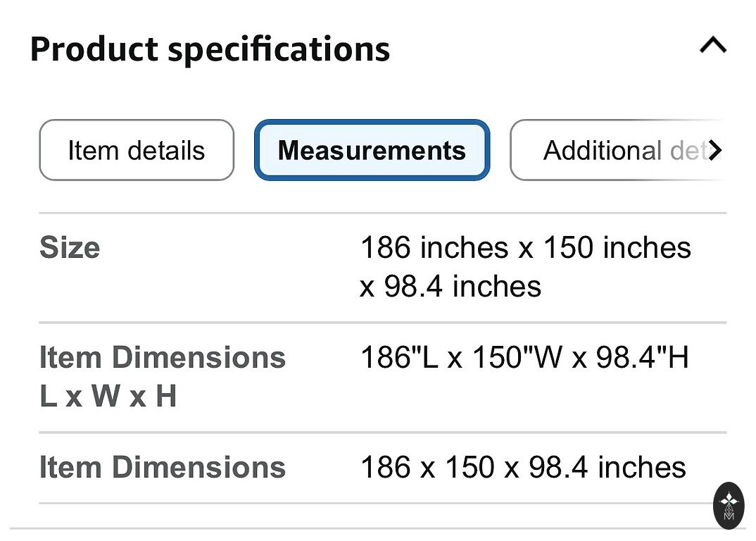Click the '186"L' length figure
756x541 pixels.
coord(399,358)
